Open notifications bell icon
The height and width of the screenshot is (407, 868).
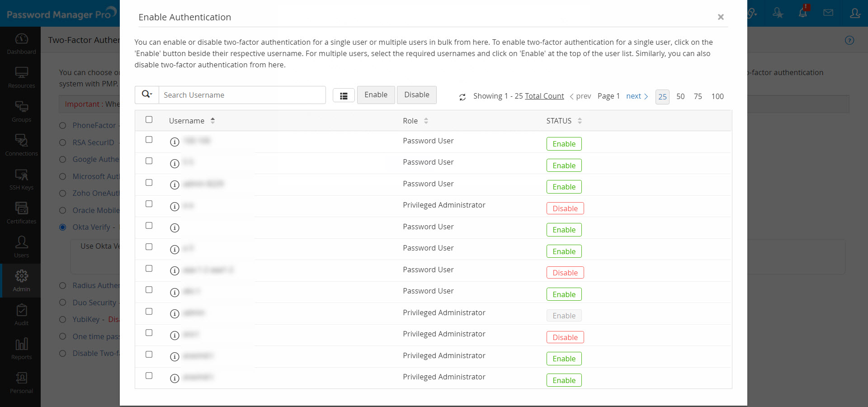pyautogui.click(x=803, y=13)
